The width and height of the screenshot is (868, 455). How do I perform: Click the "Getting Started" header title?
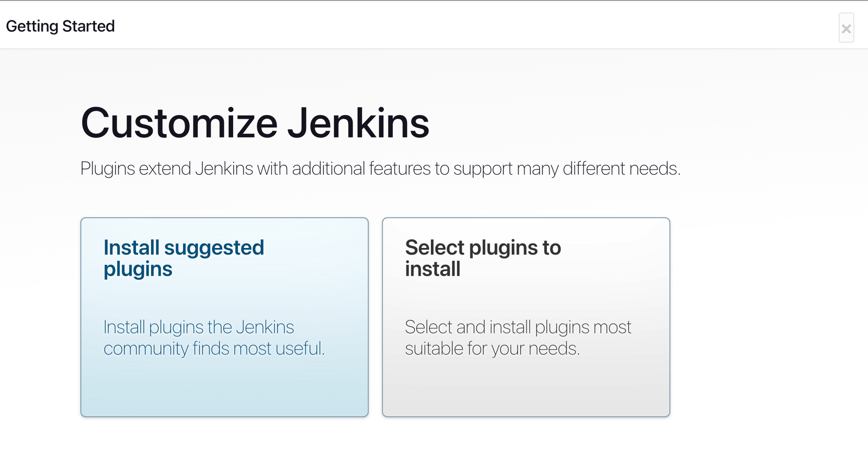pyautogui.click(x=60, y=26)
